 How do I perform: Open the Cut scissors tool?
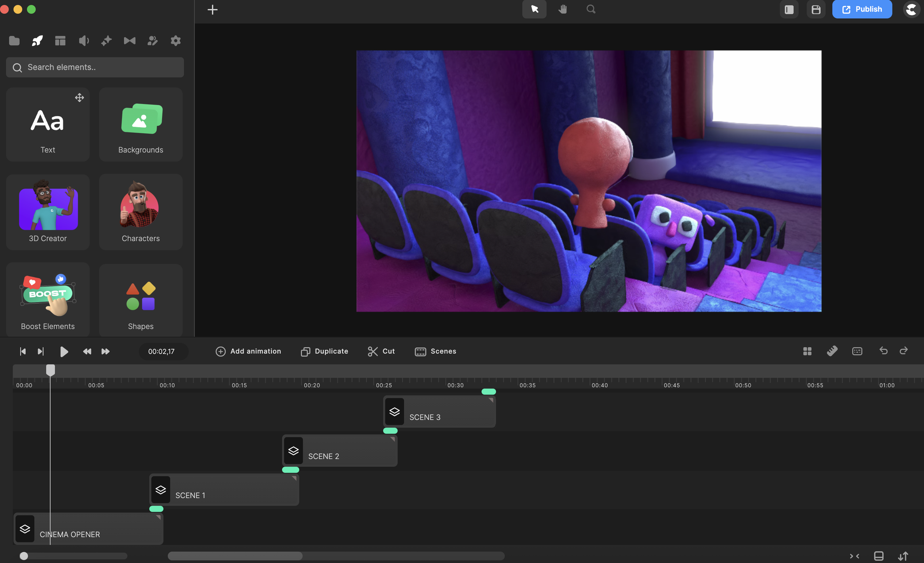point(381,351)
